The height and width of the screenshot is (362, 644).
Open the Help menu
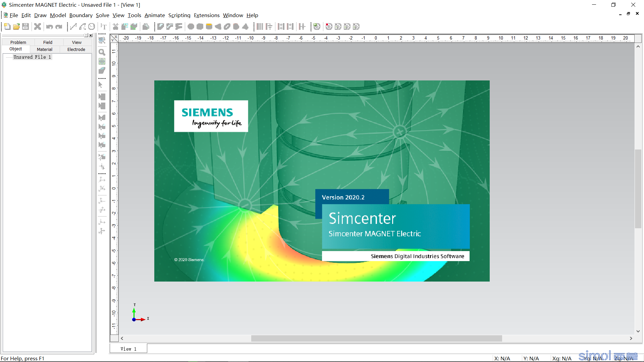point(252,15)
